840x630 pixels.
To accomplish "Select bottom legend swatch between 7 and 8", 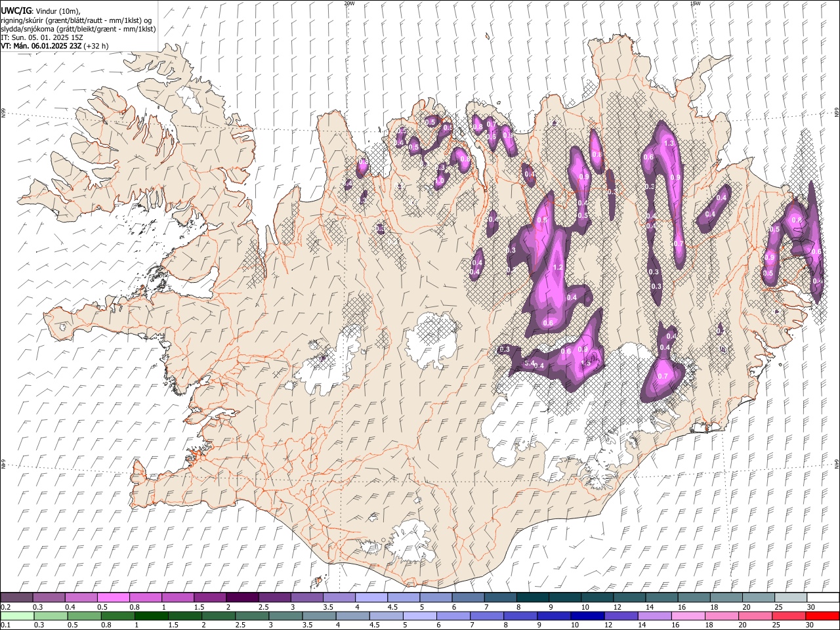I will pos(486,616).
